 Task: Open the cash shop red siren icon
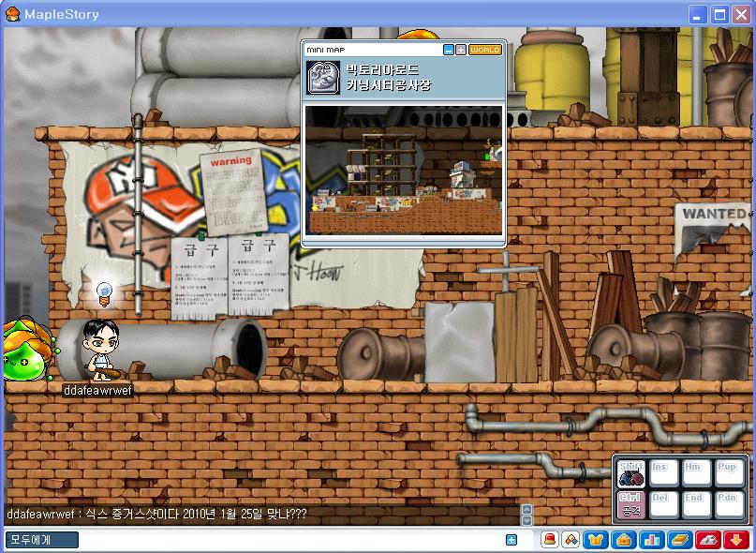(548, 540)
